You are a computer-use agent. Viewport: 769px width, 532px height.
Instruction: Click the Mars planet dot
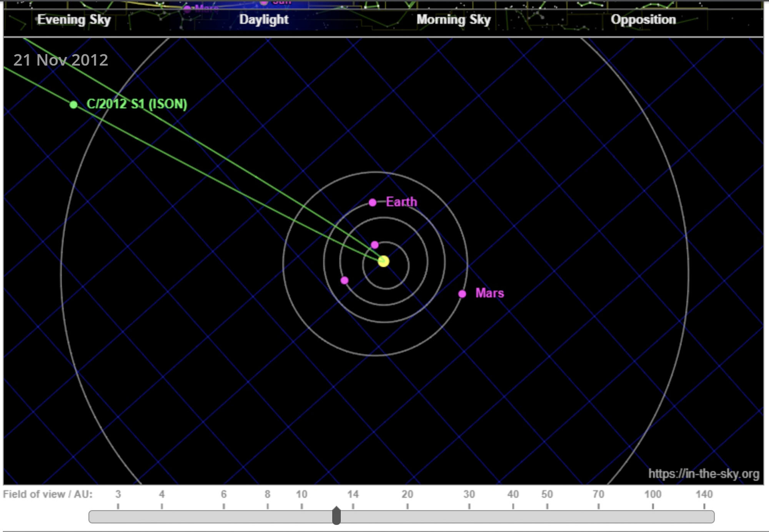462,294
